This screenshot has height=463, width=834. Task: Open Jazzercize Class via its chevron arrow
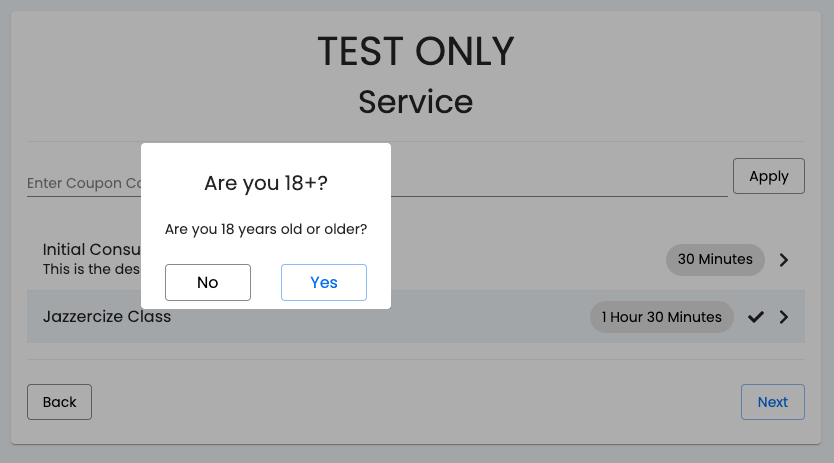(x=783, y=317)
